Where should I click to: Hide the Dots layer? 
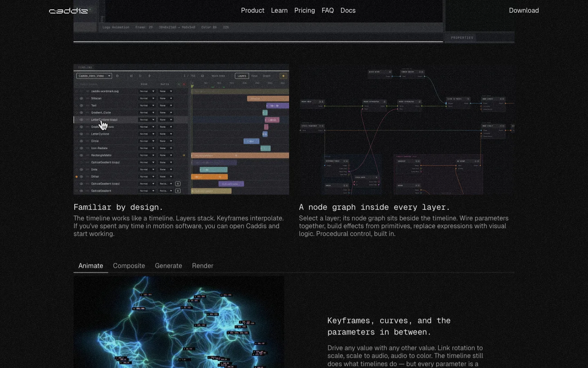coord(81,169)
